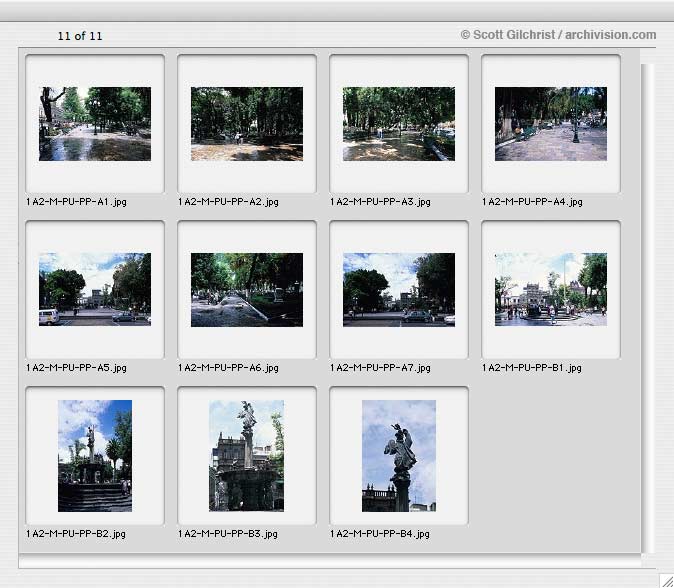674x588 pixels.
Task: Click the file name 1A2-M-PU-PP-A1.jpg
Action: tap(77, 202)
